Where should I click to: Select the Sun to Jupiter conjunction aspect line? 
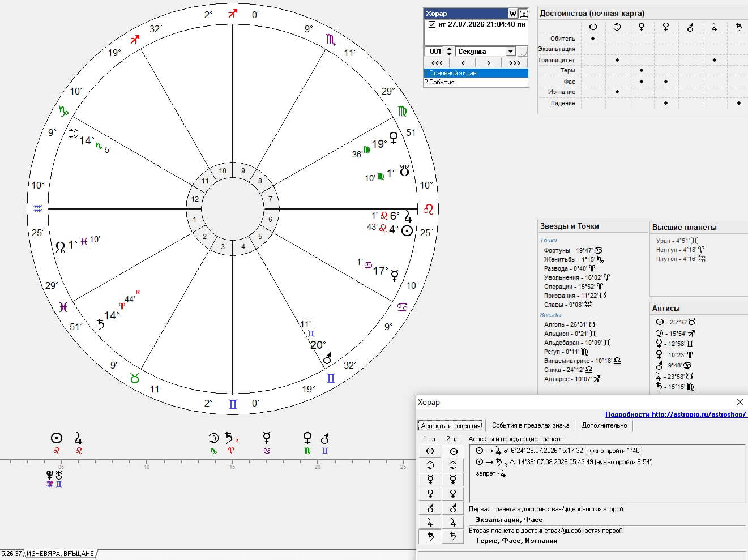point(559,451)
